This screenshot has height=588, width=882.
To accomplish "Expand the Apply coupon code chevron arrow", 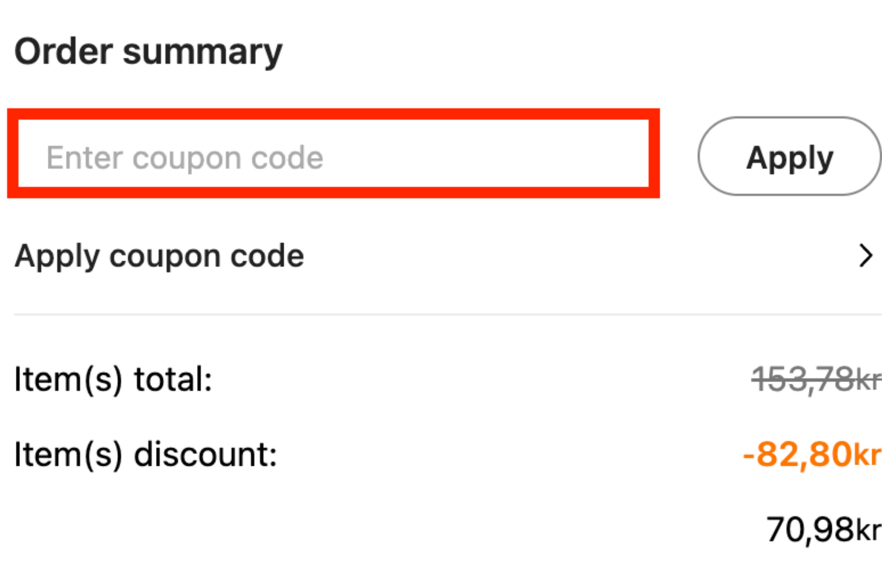I will [x=865, y=256].
